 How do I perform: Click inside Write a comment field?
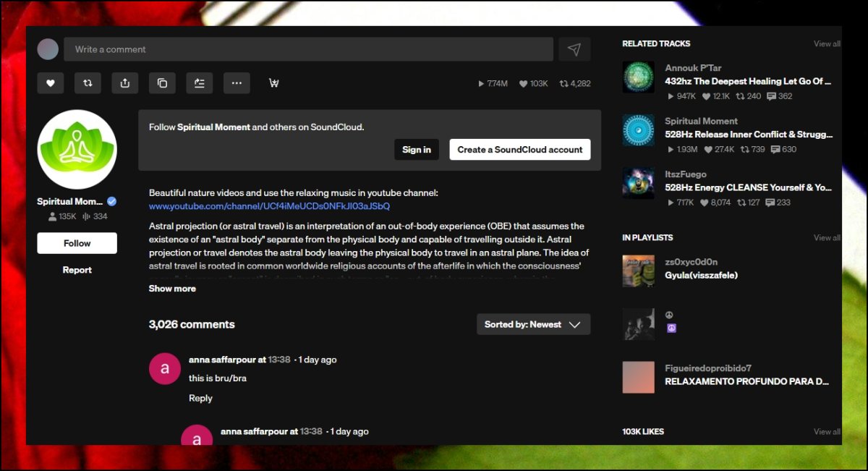point(309,49)
